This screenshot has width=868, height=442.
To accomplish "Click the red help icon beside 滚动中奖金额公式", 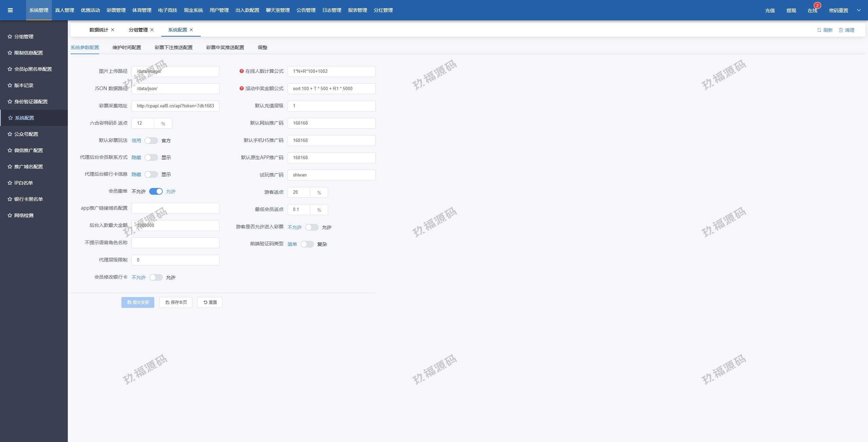I will (241, 88).
